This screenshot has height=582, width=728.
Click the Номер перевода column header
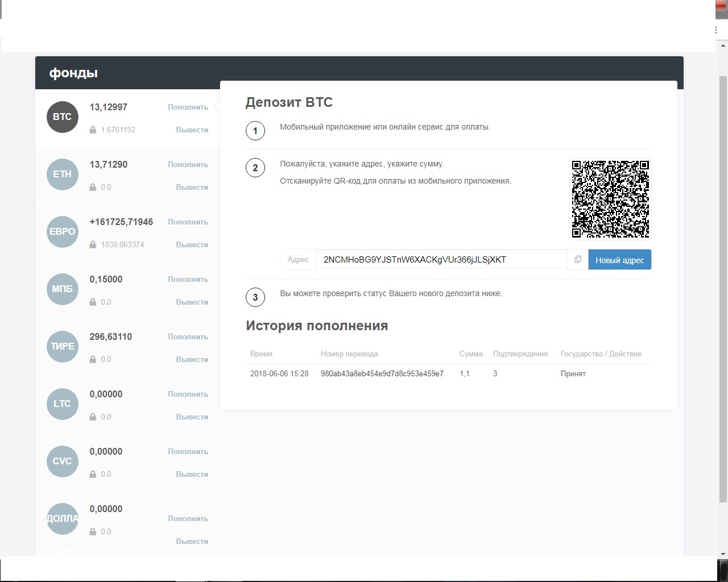(x=349, y=354)
